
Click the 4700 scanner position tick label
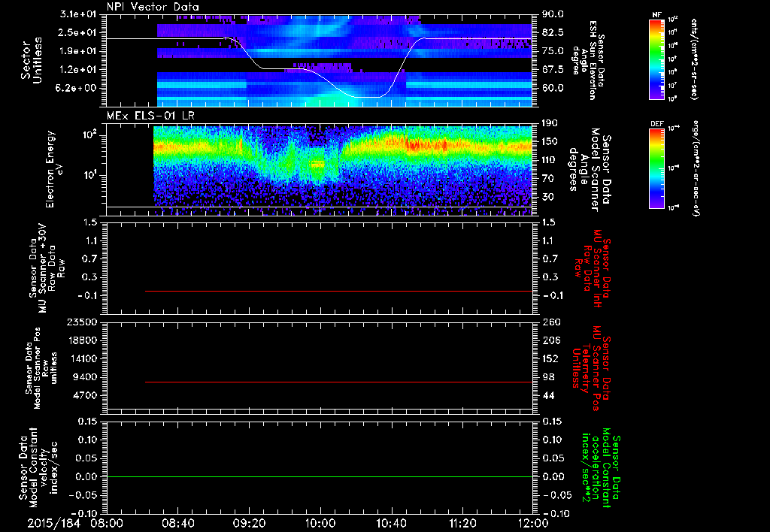click(86, 395)
